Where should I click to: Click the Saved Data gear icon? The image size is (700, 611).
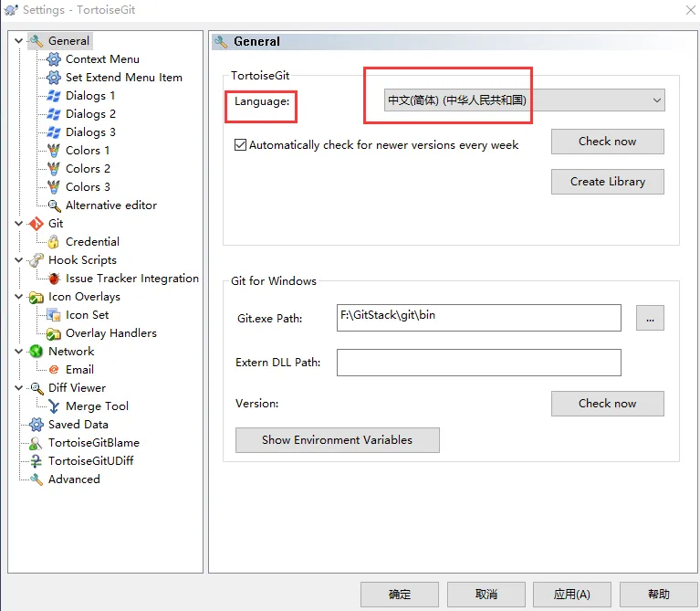(x=37, y=425)
